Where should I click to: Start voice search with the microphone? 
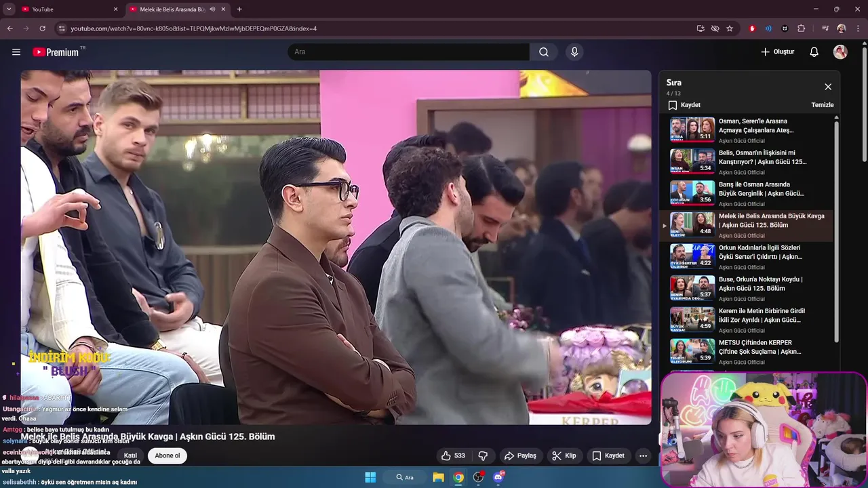tap(574, 52)
